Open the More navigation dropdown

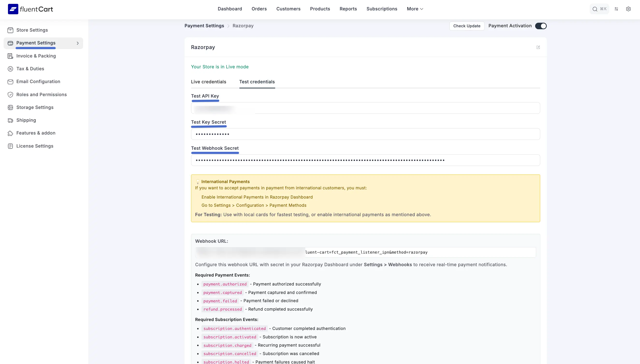pos(415,9)
